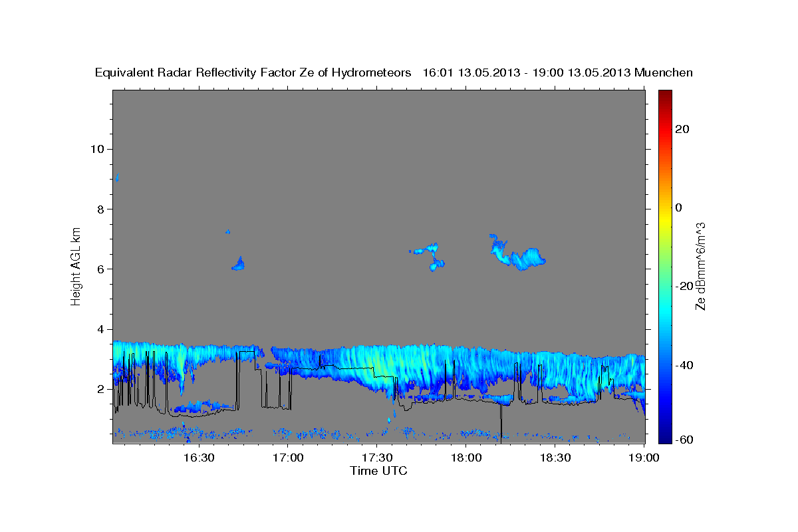Click the '17:30' time tick label
The height and width of the screenshot is (532, 798).
pyautogui.click(x=377, y=458)
